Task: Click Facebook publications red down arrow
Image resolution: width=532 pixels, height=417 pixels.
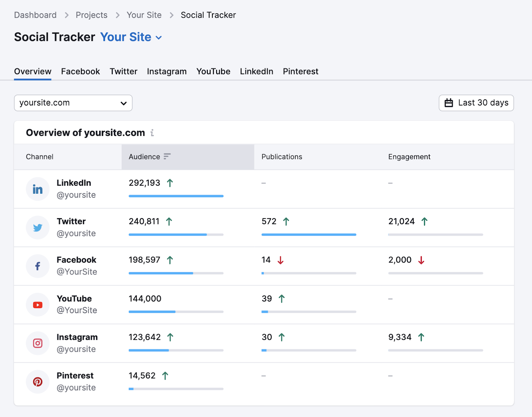Action: [281, 260]
